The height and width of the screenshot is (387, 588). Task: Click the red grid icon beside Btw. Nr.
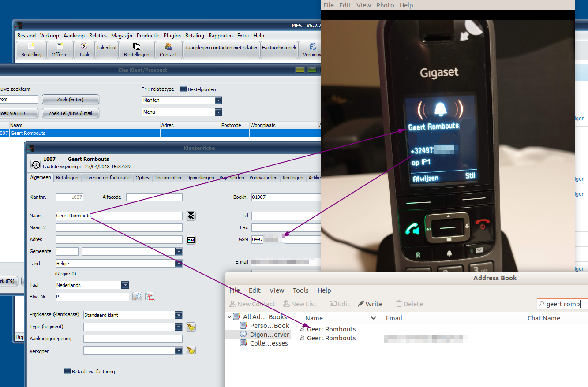(x=150, y=297)
